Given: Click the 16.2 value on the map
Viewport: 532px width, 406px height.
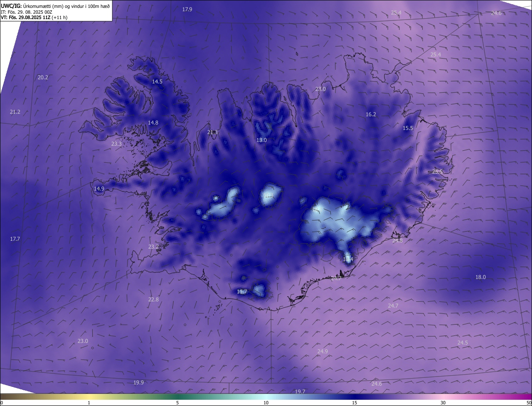Looking at the screenshot, I should pyautogui.click(x=371, y=114).
